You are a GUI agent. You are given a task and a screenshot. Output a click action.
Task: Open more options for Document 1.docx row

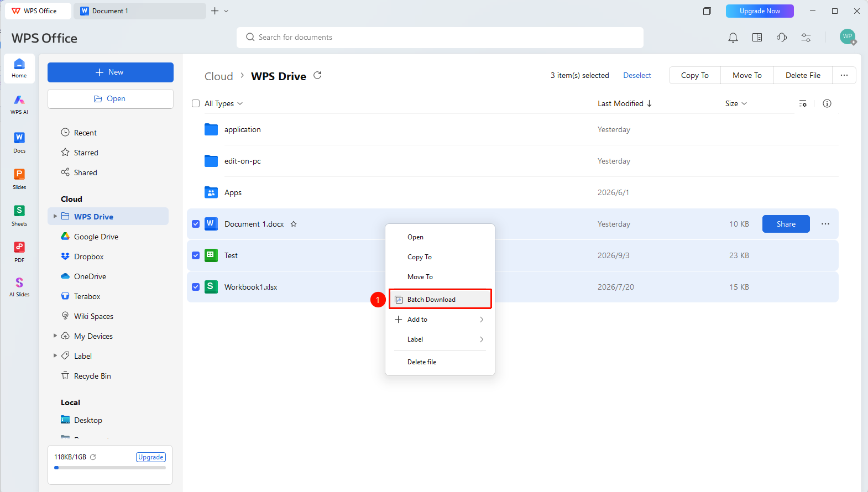tap(825, 224)
